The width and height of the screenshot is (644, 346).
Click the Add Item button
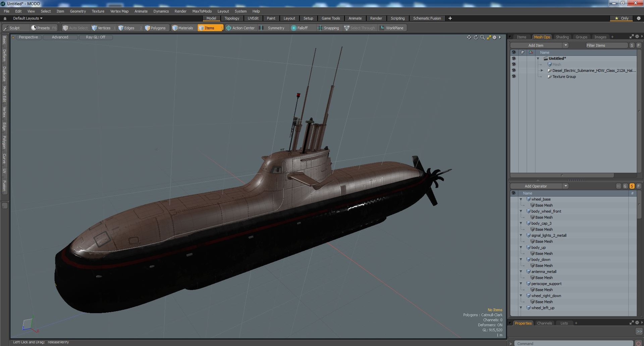click(536, 45)
